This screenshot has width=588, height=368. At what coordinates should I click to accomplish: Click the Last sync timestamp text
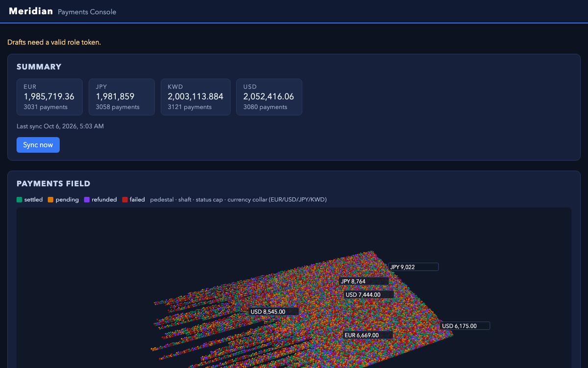click(60, 126)
